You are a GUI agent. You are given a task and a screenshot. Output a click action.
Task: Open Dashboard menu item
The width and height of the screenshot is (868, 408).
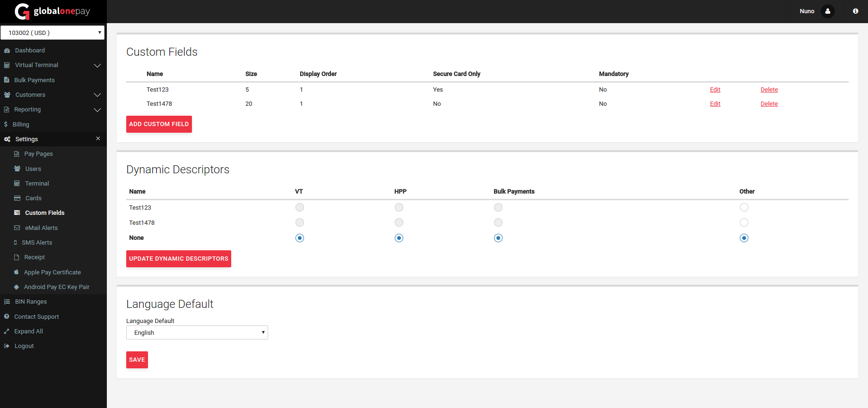30,51
